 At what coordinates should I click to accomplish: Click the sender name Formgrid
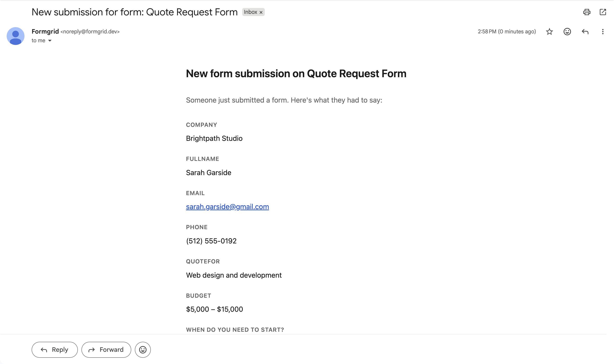tap(45, 31)
